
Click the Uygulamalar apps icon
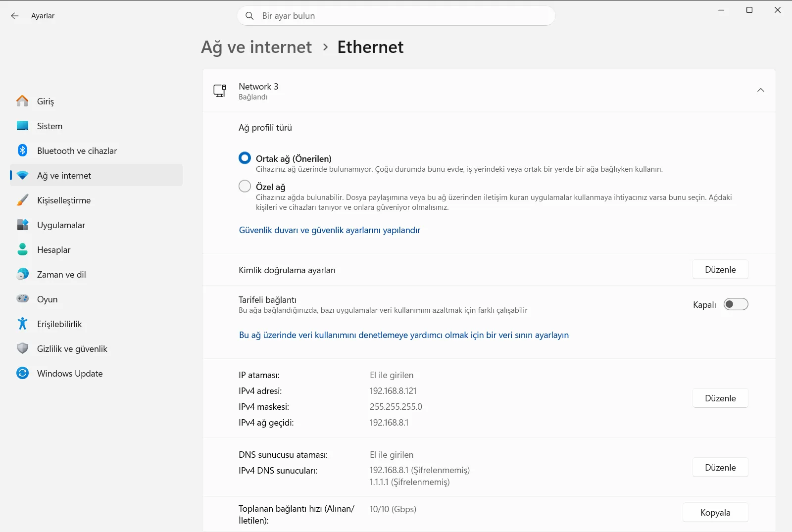point(22,225)
